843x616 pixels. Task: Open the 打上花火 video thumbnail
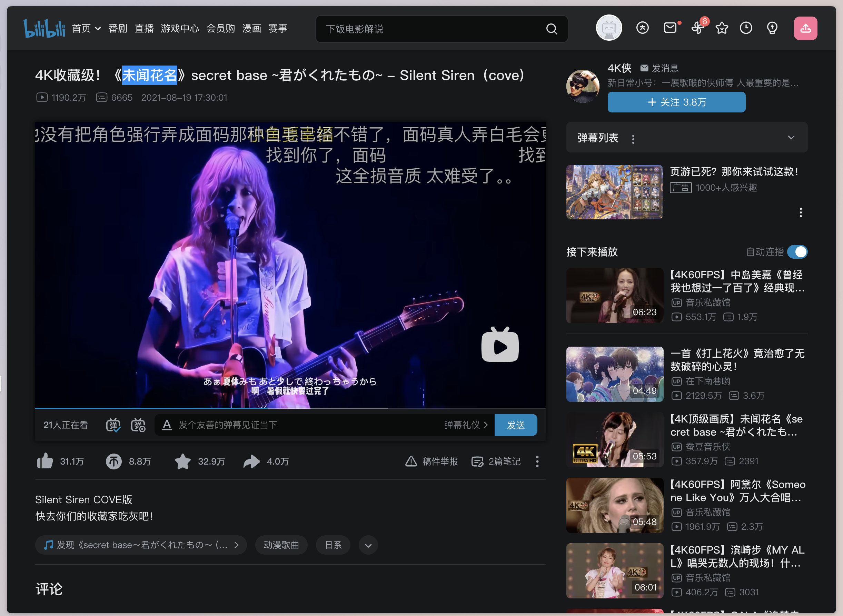pyautogui.click(x=614, y=374)
